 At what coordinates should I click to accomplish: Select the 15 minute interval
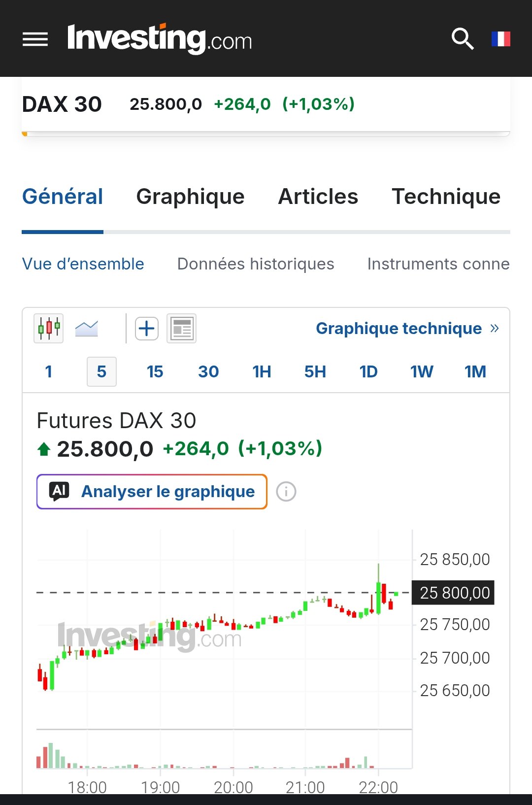pyautogui.click(x=155, y=371)
